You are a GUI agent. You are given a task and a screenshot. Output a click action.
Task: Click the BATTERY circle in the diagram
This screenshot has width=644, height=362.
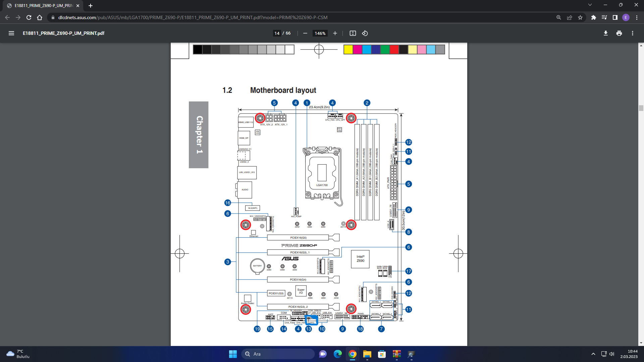[x=257, y=266]
